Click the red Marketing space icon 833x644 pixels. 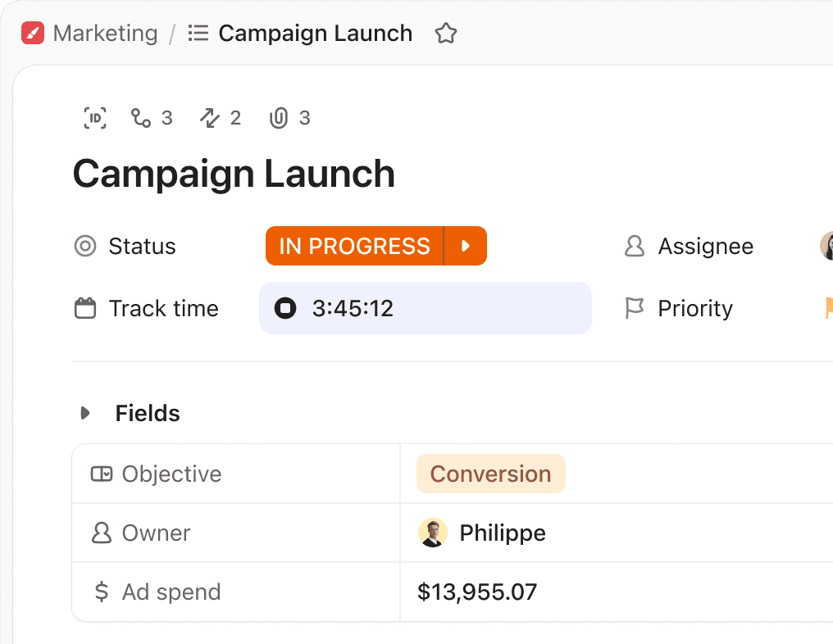pos(33,33)
